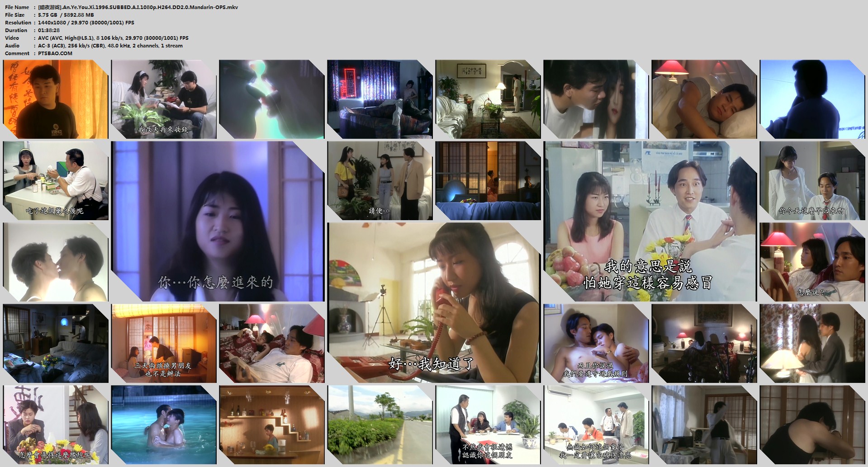Select thumbnail with subtitle 我改天再來收錢

click(x=164, y=99)
